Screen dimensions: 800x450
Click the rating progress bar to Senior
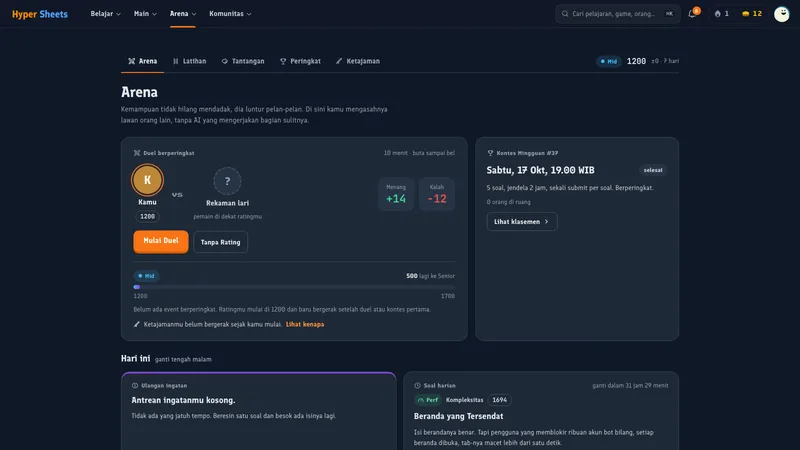pos(294,287)
